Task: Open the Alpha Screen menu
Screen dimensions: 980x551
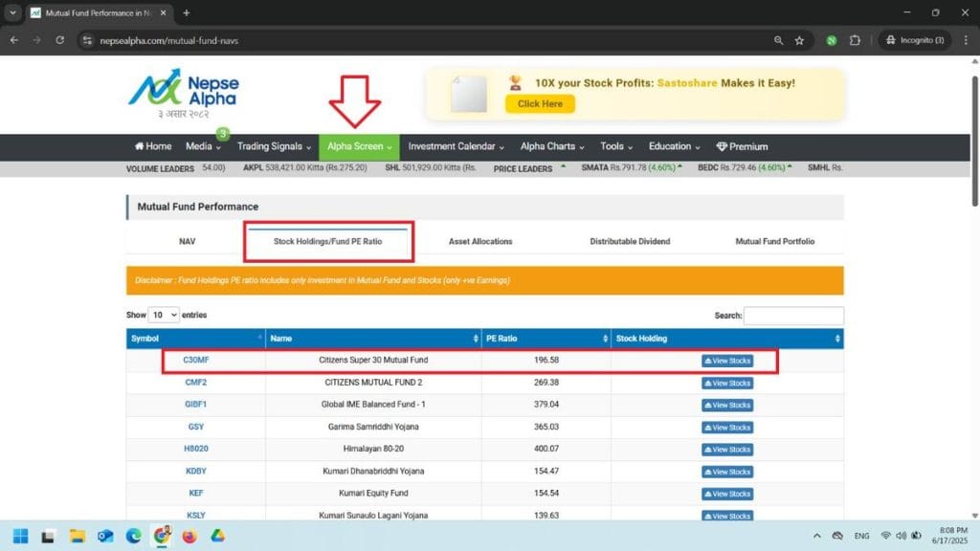Action: click(x=360, y=146)
